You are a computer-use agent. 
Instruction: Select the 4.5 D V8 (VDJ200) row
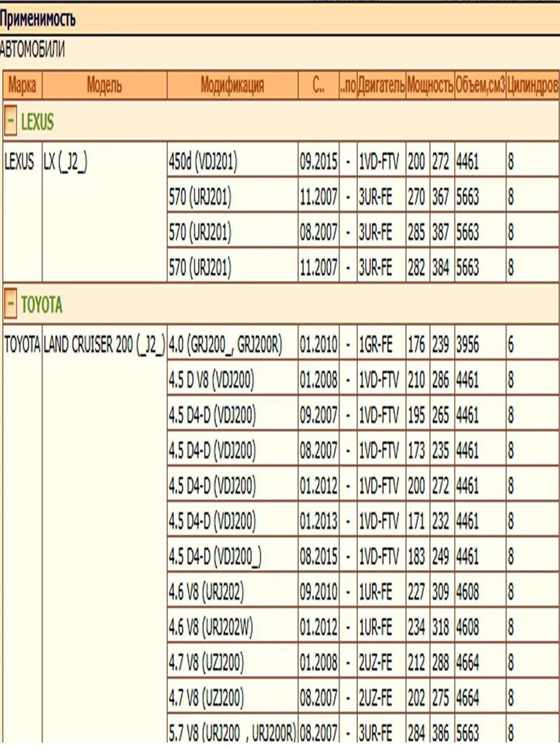211,380
